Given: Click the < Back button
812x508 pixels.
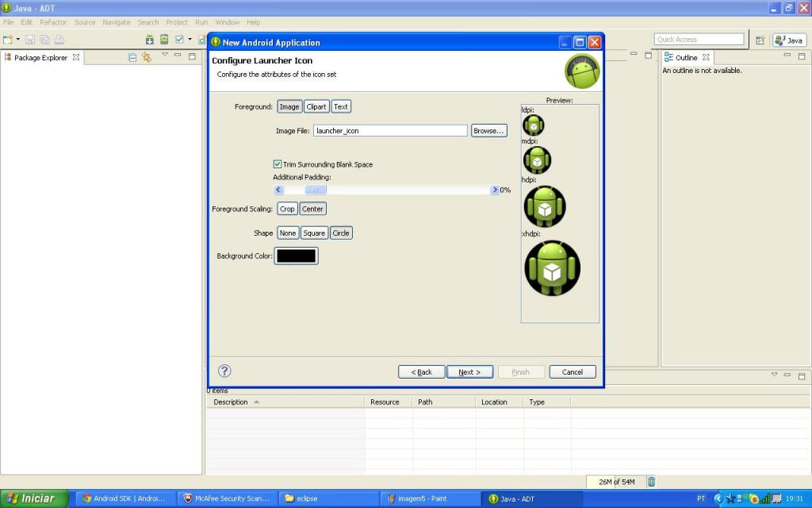Looking at the screenshot, I should (422, 371).
